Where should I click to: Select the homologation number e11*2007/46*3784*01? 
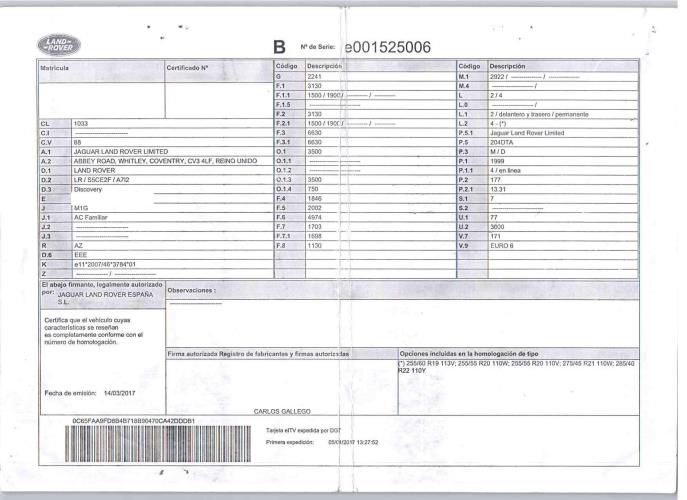(105, 264)
